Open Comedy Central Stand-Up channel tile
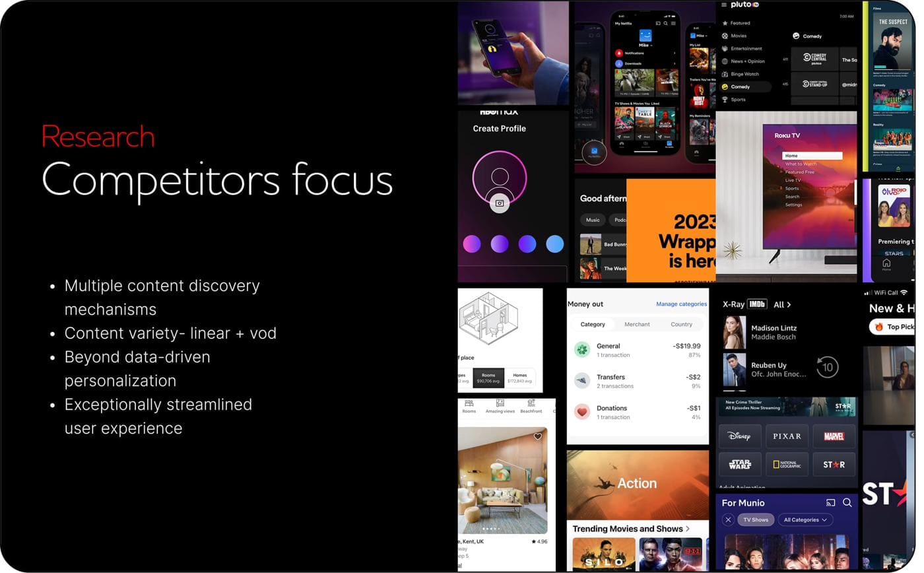 (x=815, y=84)
